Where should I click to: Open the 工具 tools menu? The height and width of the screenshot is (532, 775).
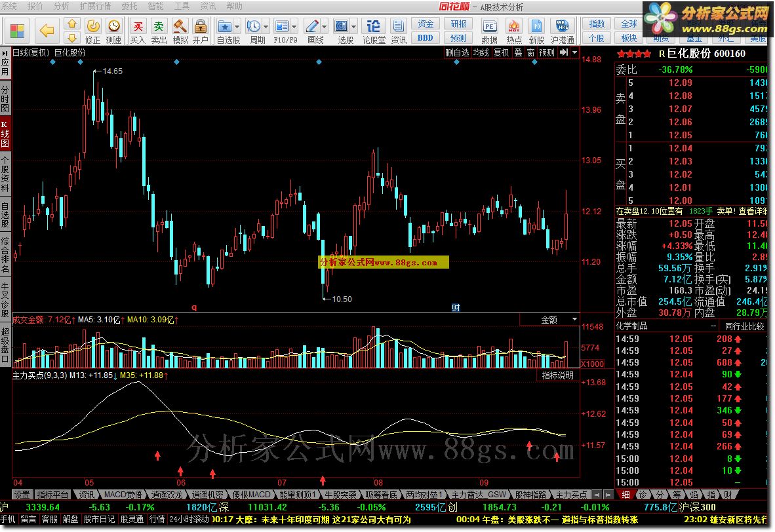182,6
